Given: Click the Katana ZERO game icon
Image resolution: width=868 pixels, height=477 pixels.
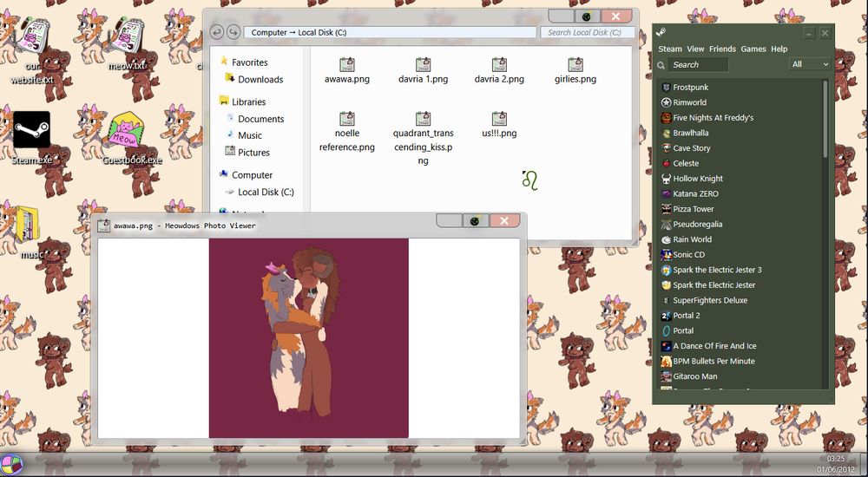Looking at the screenshot, I should tap(666, 193).
